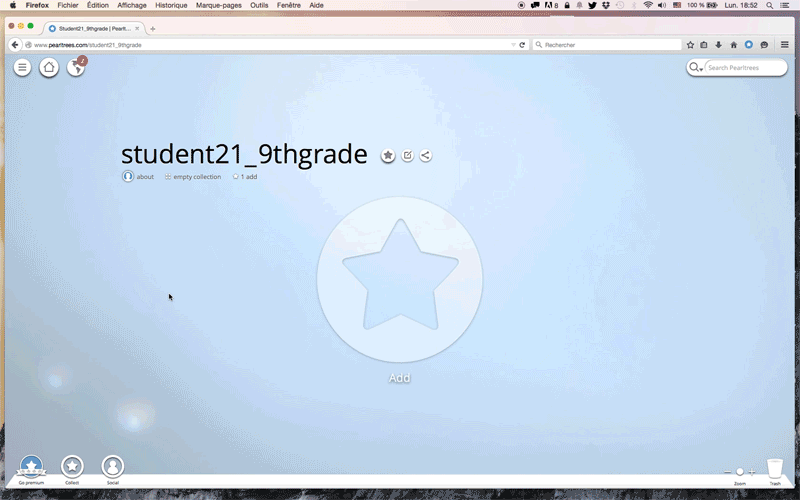Open the Go premium icon
800x500 pixels.
tap(32, 466)
